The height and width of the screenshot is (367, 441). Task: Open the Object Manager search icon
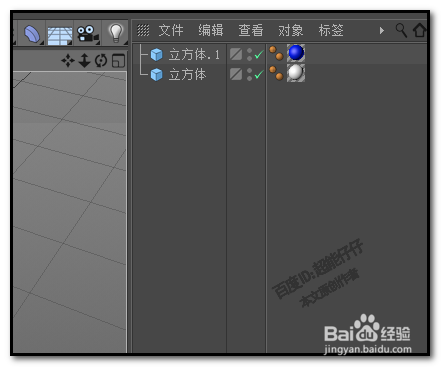coord(401,30)
